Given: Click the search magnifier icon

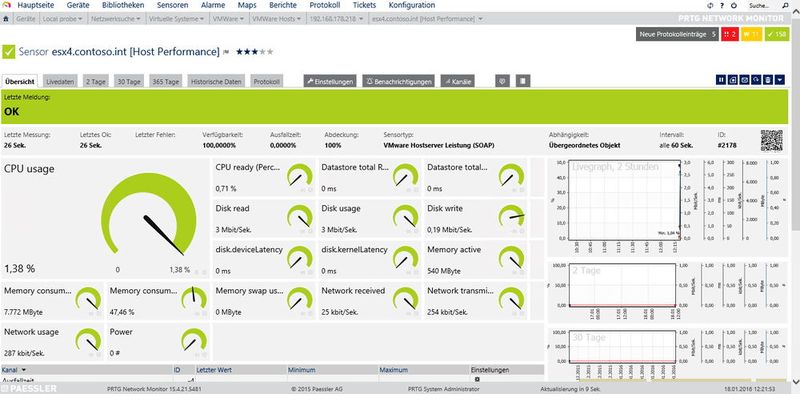Looking at the screenshot, I should 785,6.
